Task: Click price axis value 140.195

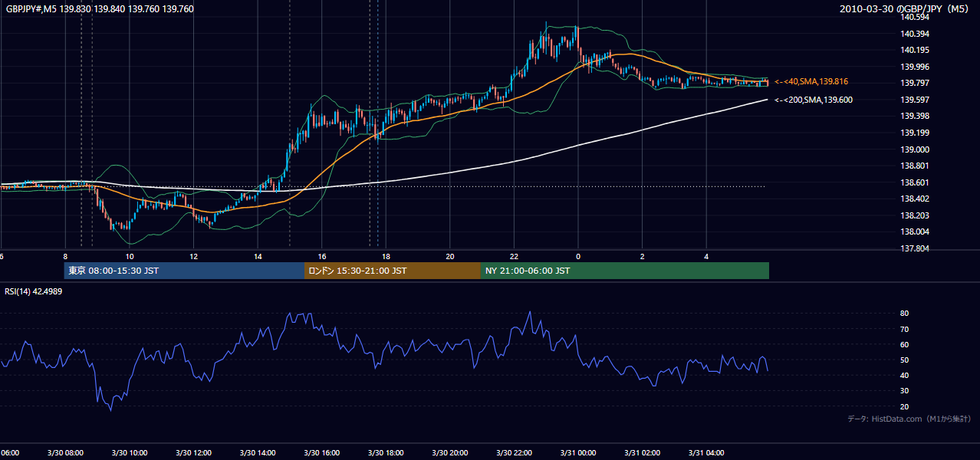Action: [x=914, y=50]
